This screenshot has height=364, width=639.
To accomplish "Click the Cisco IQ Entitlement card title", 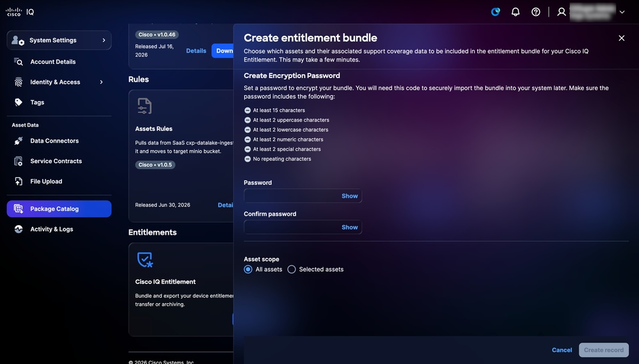I will [x=166, y=282].
